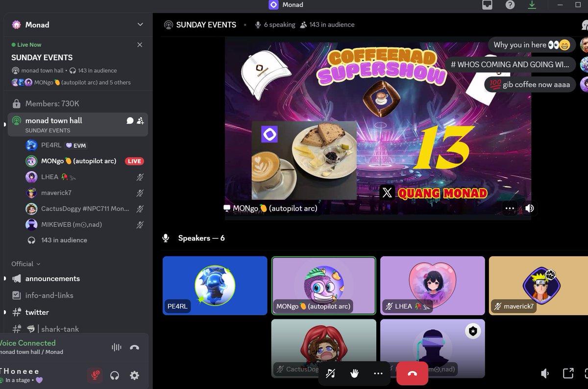
Task: Select the monad town hall stage channel
Action: [77, 124]
